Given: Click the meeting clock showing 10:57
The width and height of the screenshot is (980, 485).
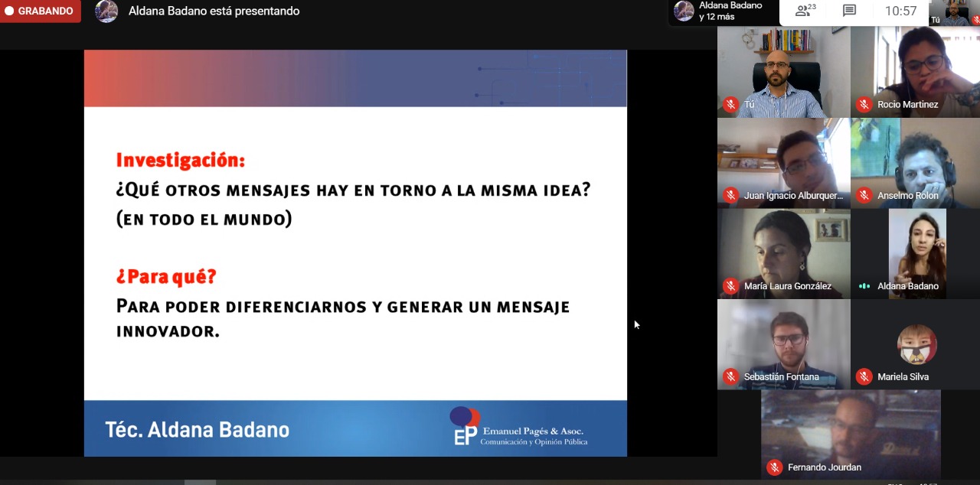Looking at the screenshot, I should [x=900, y=11].
